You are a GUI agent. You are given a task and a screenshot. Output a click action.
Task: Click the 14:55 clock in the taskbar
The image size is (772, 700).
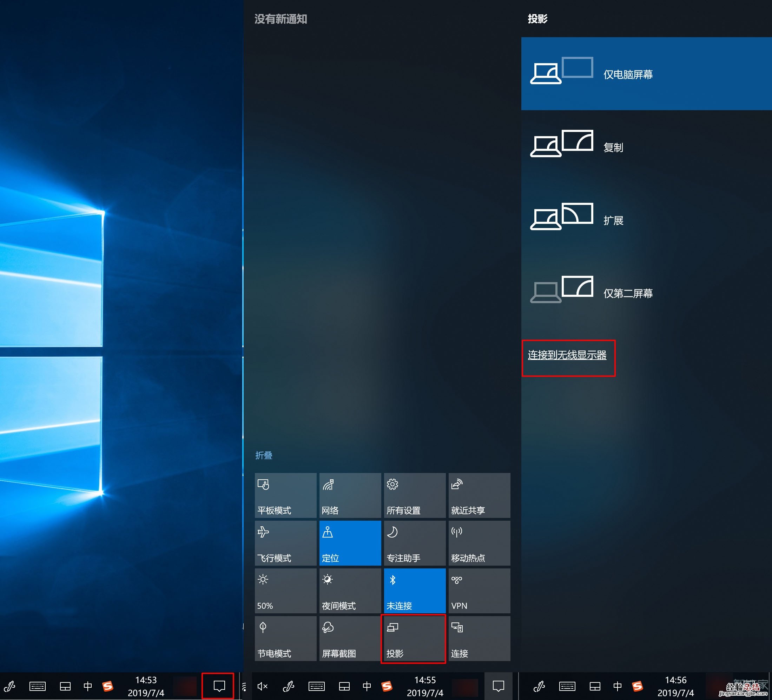pyautogui.click(x=425, y=686)
